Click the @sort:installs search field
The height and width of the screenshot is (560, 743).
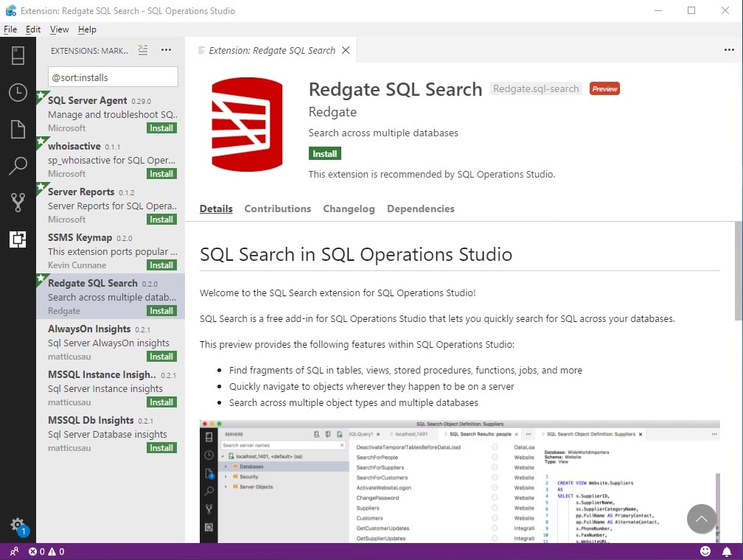pos(113,77)
